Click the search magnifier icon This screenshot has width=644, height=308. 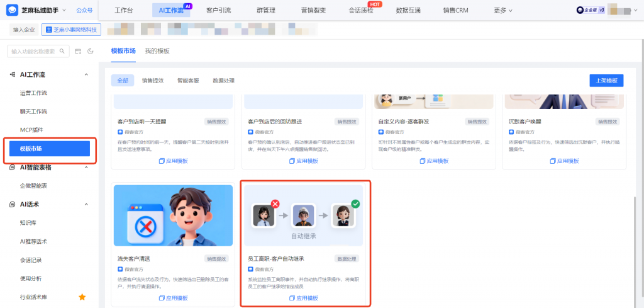pos(62,52)
